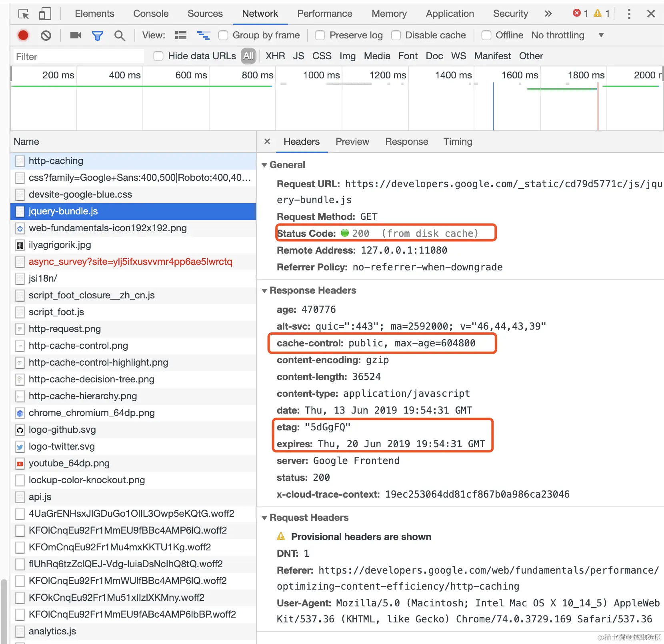Collapse the Request Headers section
The height and width of the screenshot is (644, 664).
264,518
